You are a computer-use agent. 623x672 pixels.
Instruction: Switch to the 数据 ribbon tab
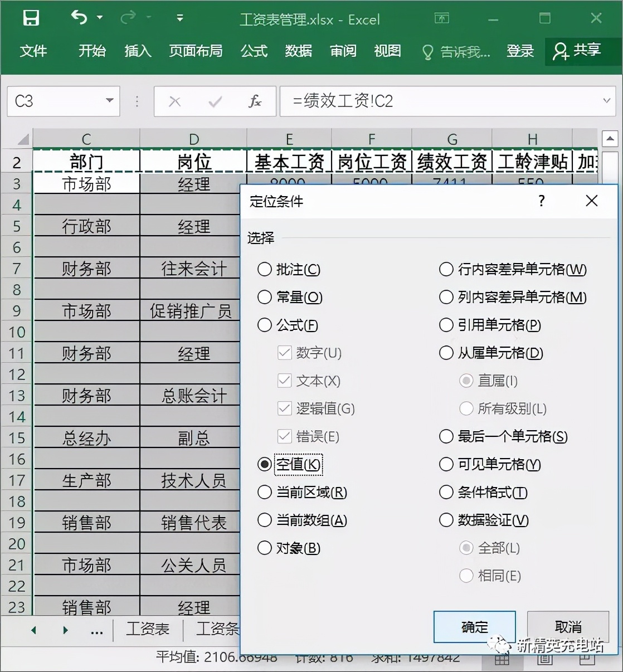(299, 51)
